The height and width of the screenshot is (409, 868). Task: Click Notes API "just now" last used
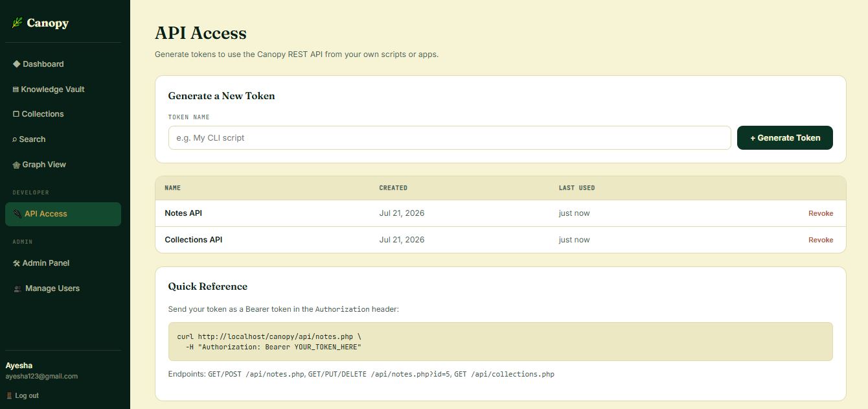[x=575, y=213]
